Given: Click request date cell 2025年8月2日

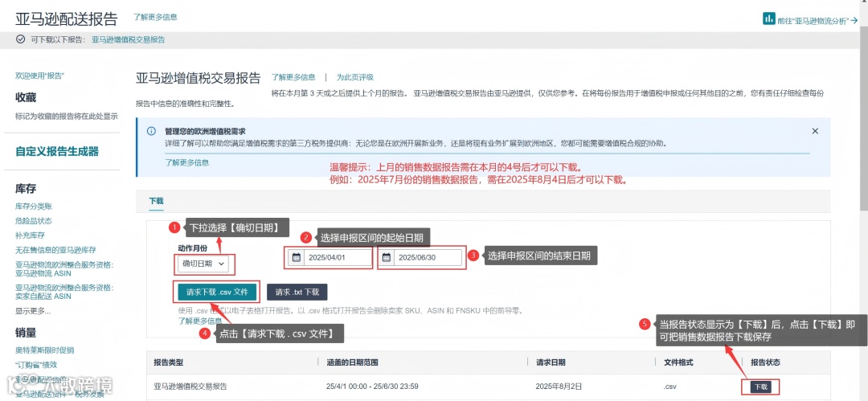Looking at the screenshot, I should click(x=559, y=386).
